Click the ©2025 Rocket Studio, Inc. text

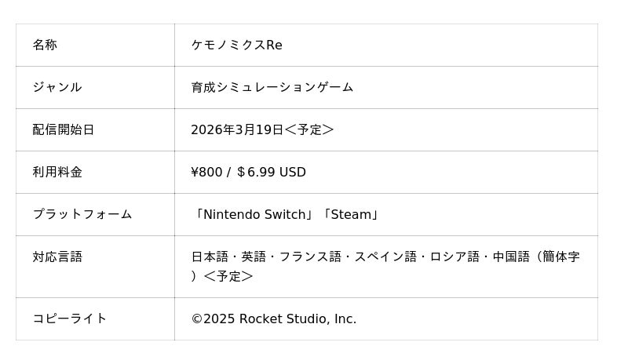(273, 319)
